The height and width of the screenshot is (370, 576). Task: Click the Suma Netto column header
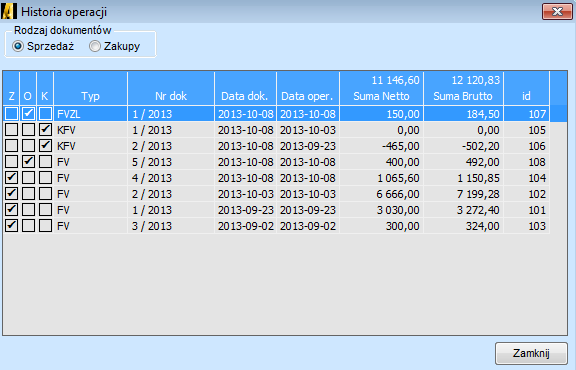[382, 89]
